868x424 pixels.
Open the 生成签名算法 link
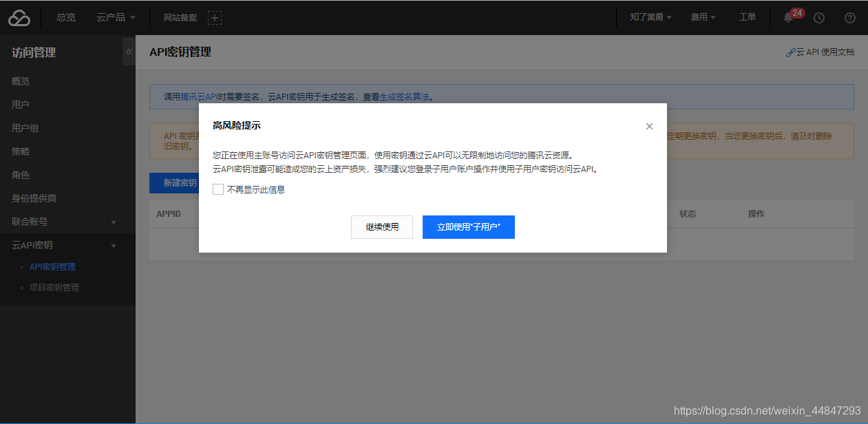pos(405,97)
